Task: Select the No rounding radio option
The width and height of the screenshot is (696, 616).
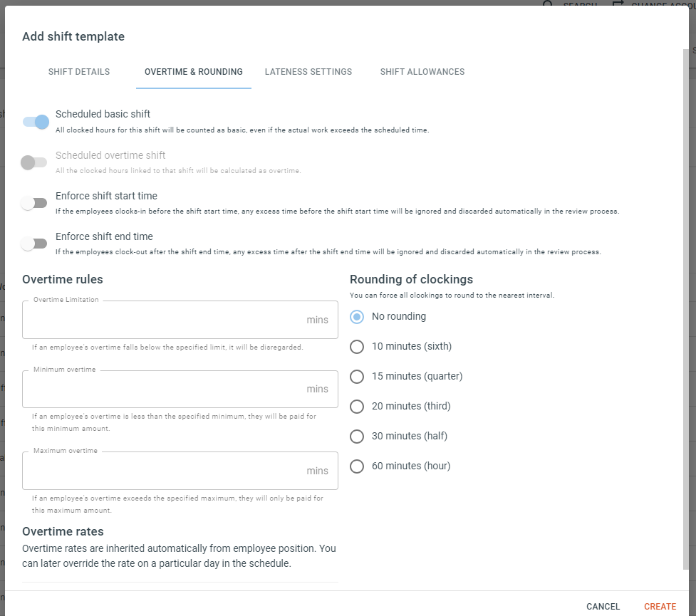Action: (x=357, y=317)
